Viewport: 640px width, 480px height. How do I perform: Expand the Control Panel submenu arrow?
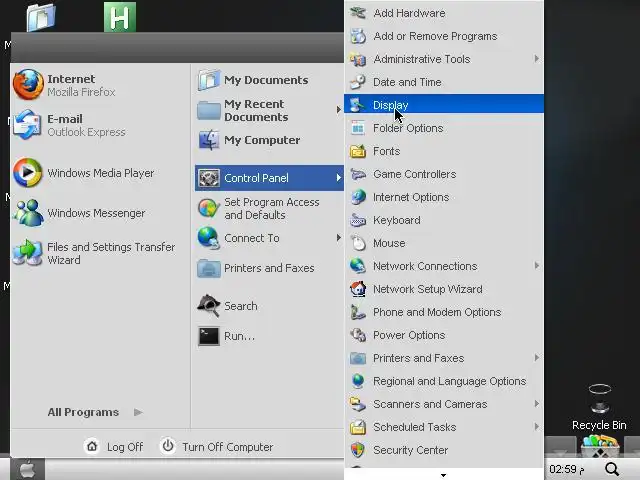(338, 178)
